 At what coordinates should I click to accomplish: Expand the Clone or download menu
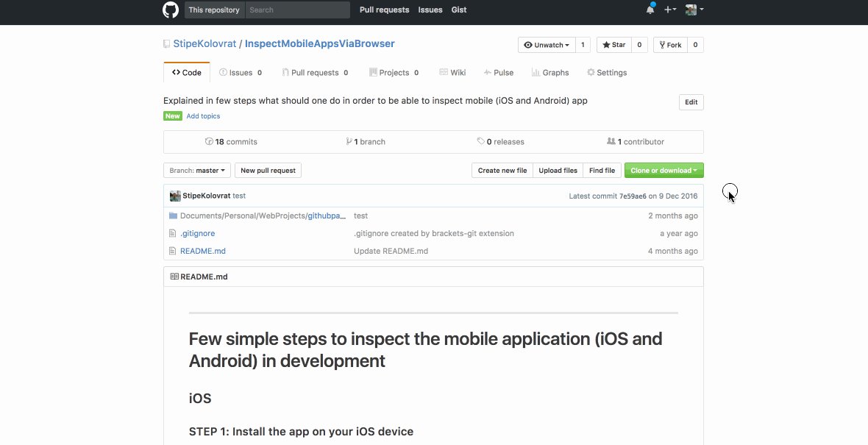point(664,171)
